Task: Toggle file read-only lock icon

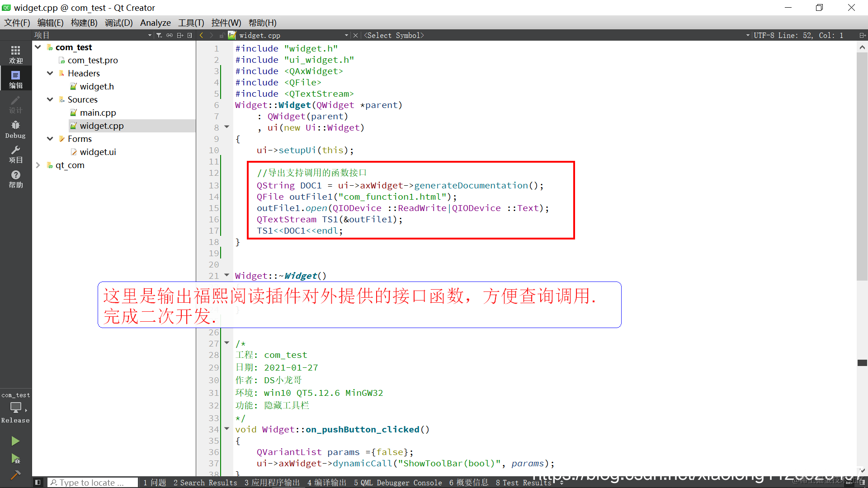Action: pyautogui.click(x=222, y=35)
